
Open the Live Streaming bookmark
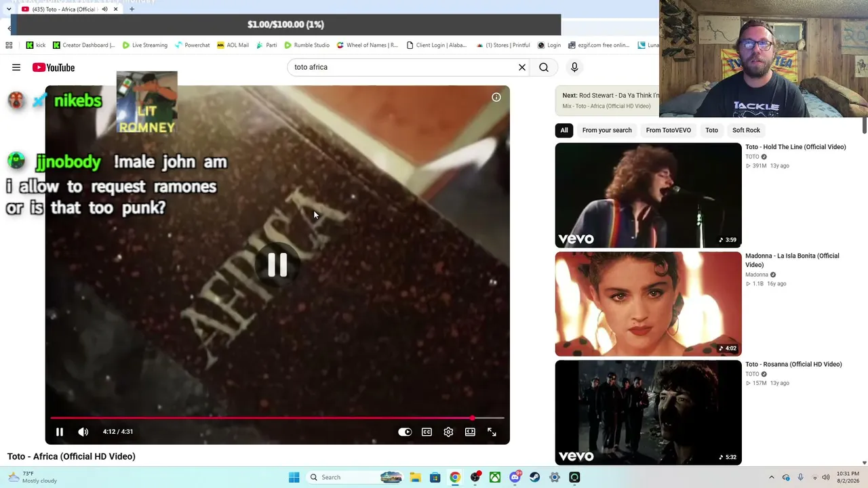pyautogui.click(x=145, y=45)
